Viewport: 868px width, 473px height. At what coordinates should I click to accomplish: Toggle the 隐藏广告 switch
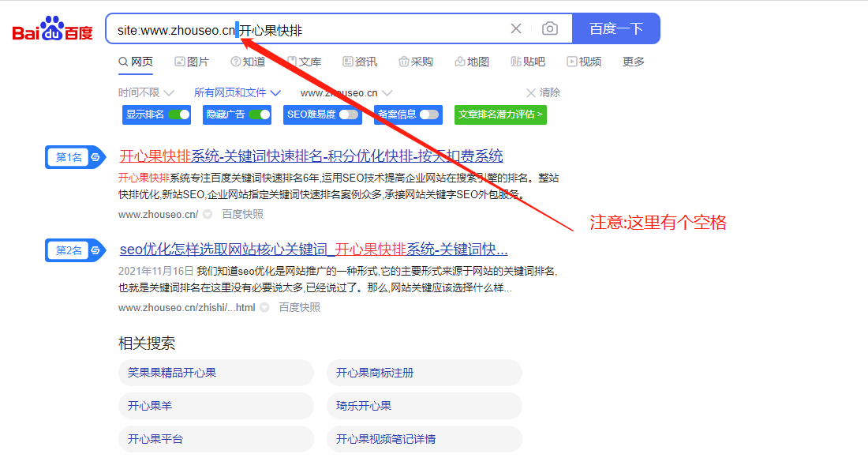[x=260, y=114]
